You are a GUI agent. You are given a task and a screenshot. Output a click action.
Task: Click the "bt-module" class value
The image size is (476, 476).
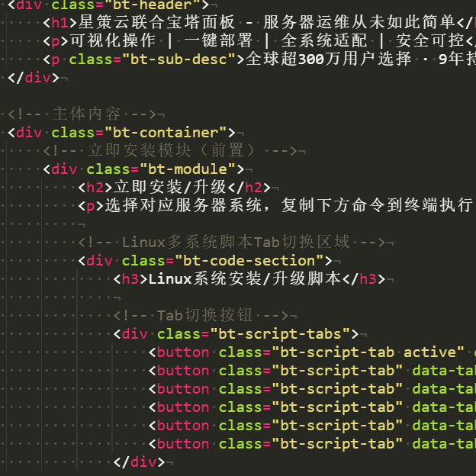(188, 169)
